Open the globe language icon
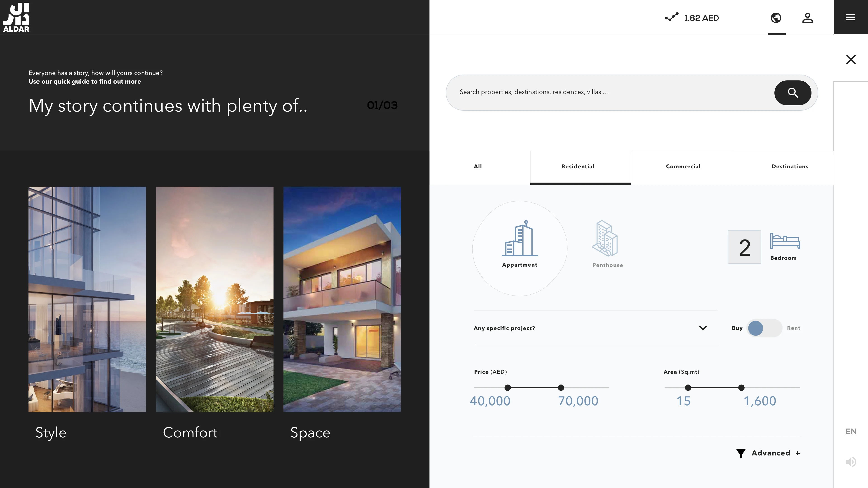 [776, 18]
